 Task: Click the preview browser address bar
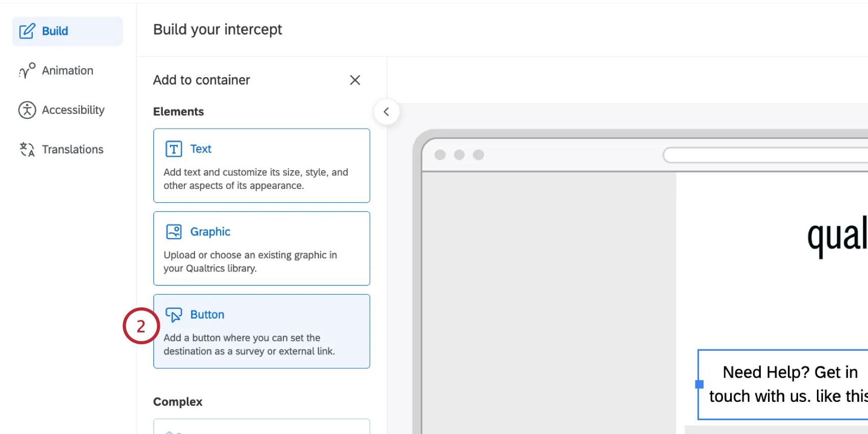(x=765, y=155)
